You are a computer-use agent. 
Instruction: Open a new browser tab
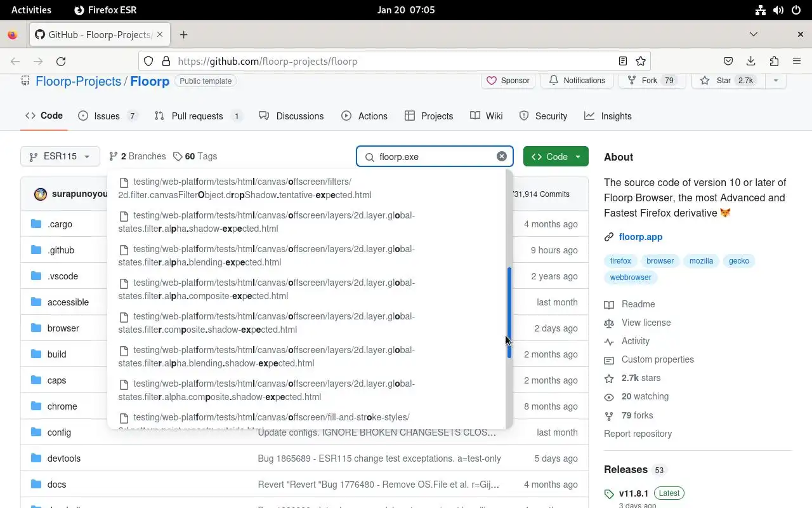click(x=183, y=34)
